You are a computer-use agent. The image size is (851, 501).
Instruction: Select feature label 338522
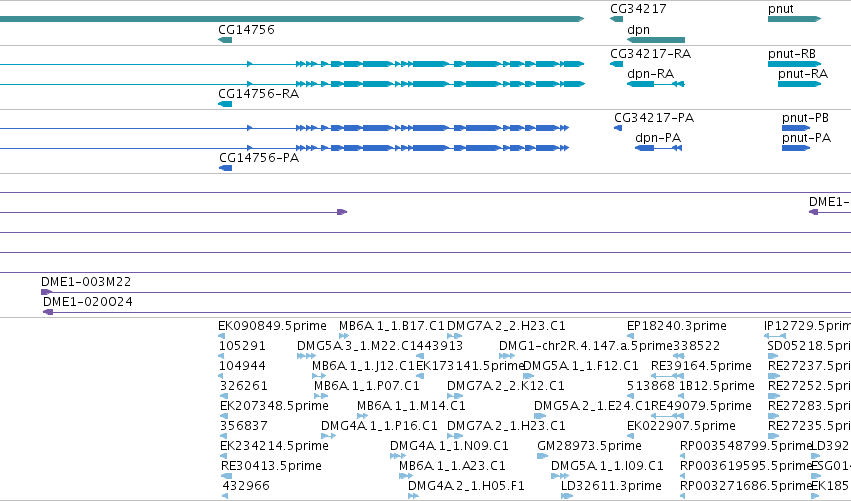696,346
